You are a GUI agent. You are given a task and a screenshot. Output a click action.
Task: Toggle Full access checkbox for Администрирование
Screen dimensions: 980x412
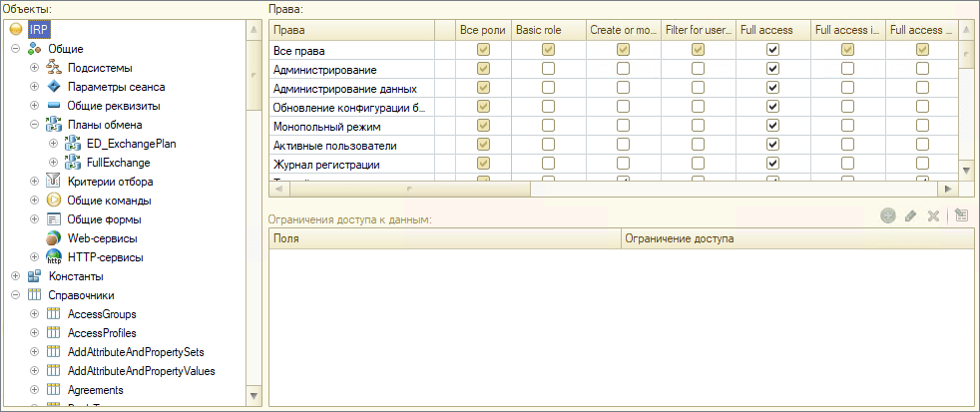pyautogui.click(x=771, y=69)
